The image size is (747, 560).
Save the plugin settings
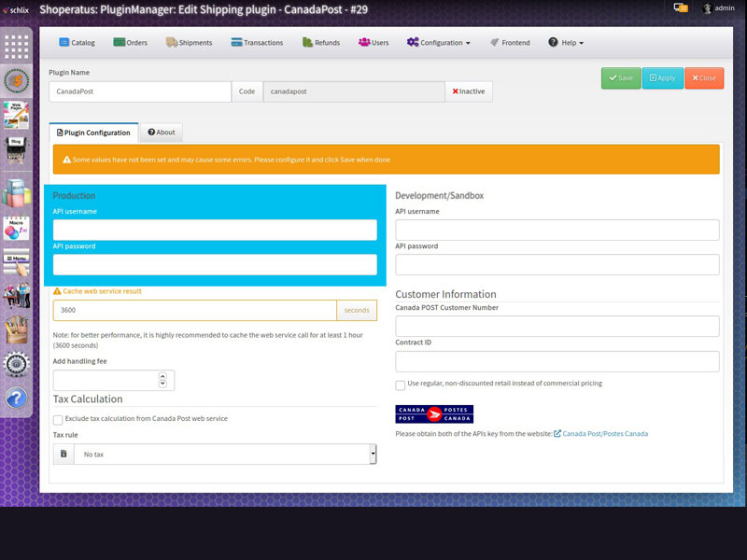(621, 78)
